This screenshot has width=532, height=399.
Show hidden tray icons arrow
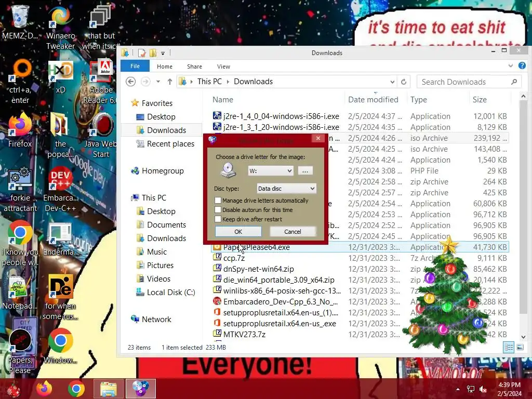[x=458, y=389]
